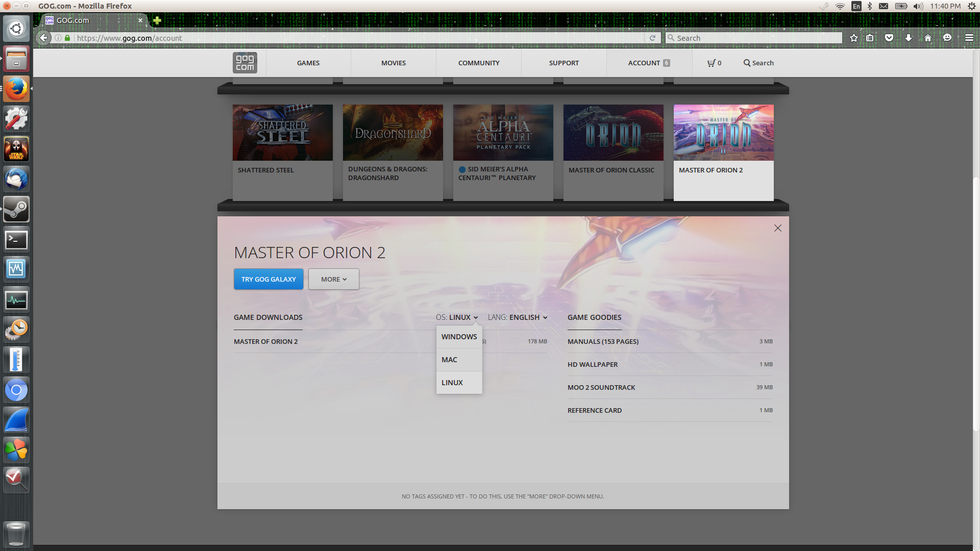Click the COMMUNITY navigation menu item

pyautogui.click(x=479, y=63)
